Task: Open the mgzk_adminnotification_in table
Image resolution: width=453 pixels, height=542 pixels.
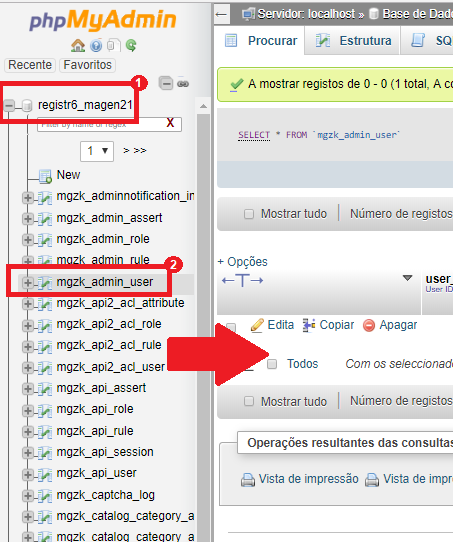Action: (125, 196)
